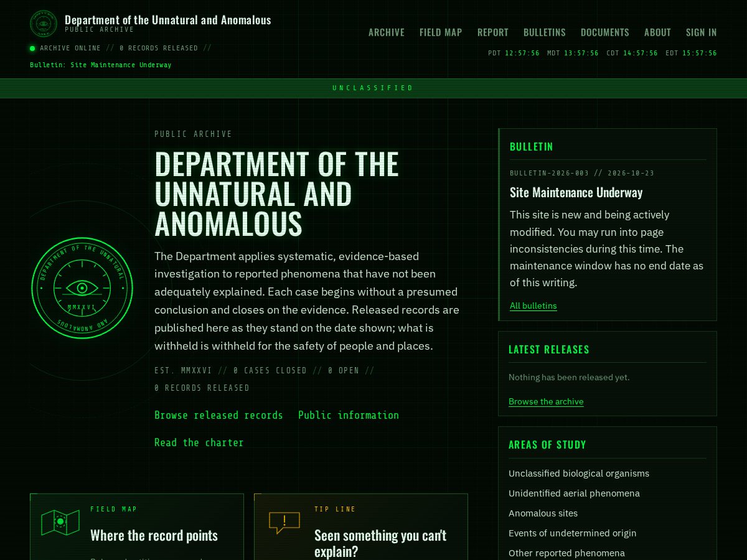Open the Archive nav item
The height and width of the screenshot is (560, 747).
click(387, 32)
